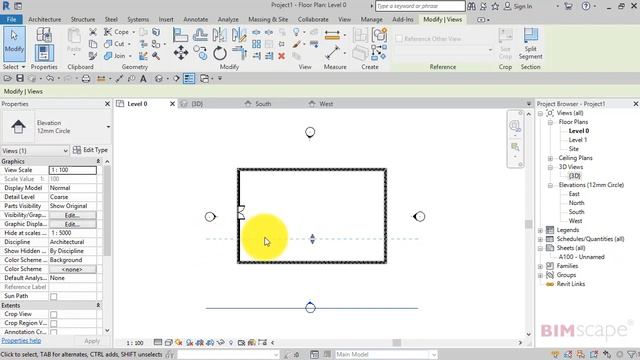
Task: Click the Properties panel vertical scrollbar
Action: coord(107,210)
